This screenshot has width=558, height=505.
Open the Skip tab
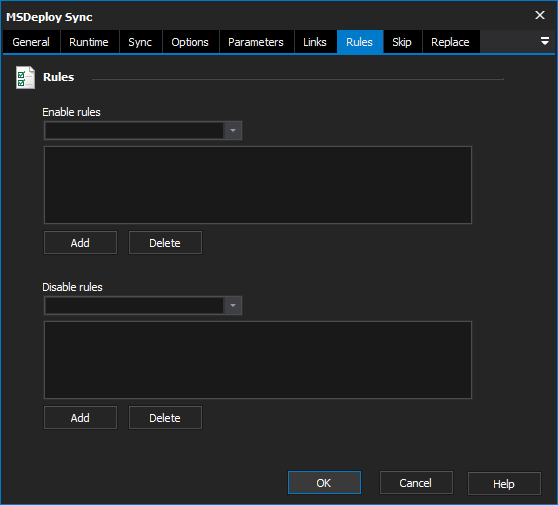pos(402,42)
